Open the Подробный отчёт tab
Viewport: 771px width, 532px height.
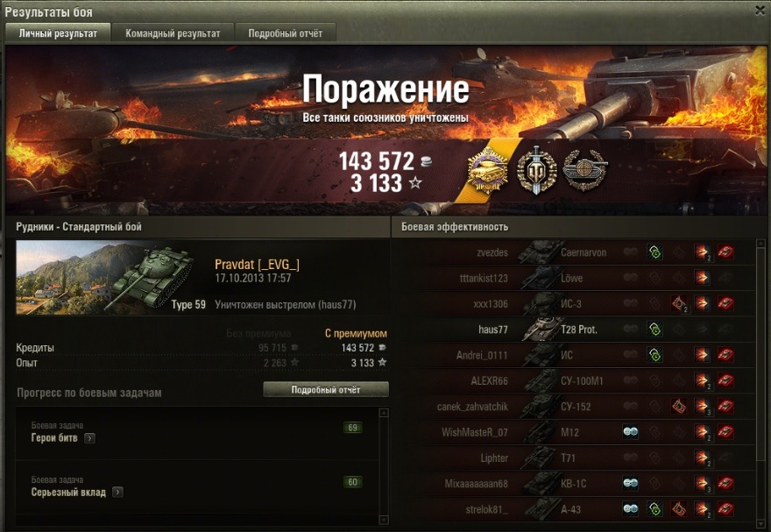[x=286, y=33]
